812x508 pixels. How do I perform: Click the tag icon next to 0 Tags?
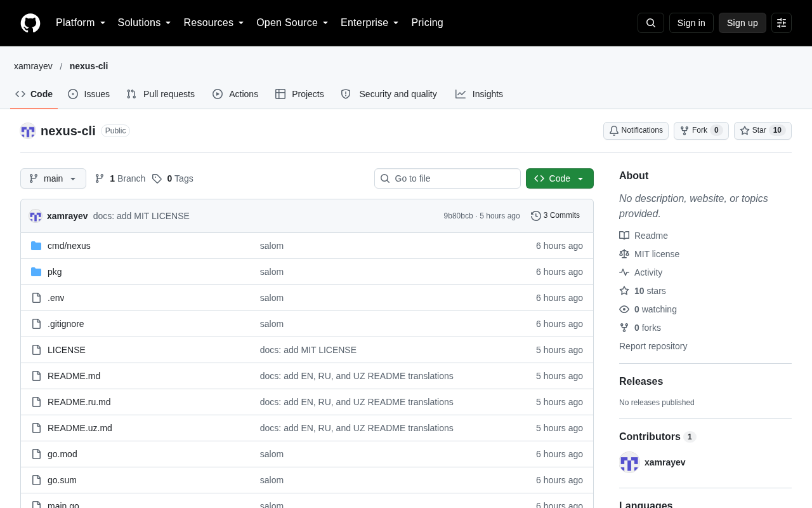pyautogui.click(x=157, y=178)
